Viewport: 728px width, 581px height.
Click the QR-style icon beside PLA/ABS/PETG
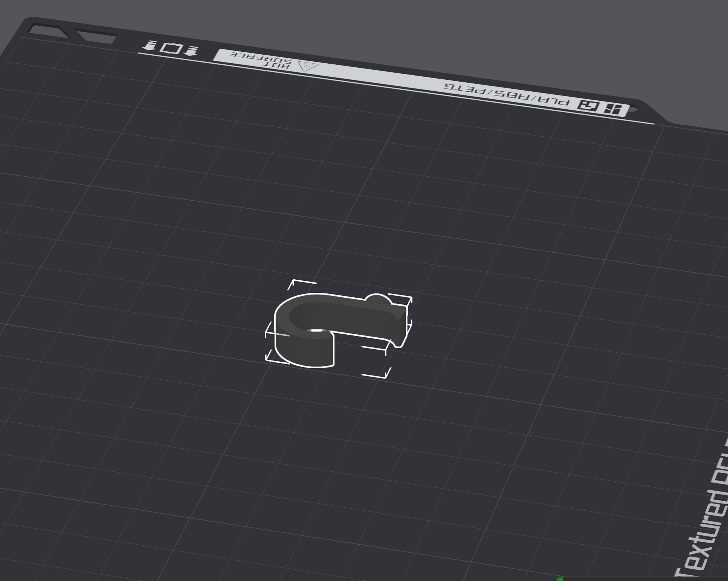click(588, 106)
